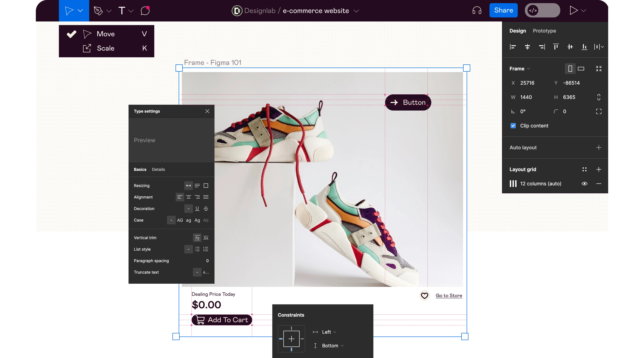Image resolution: width=644 pixels, height=358 pixels.
Task: Add Auto layout with the plus icon
Action: coord(599,147)
